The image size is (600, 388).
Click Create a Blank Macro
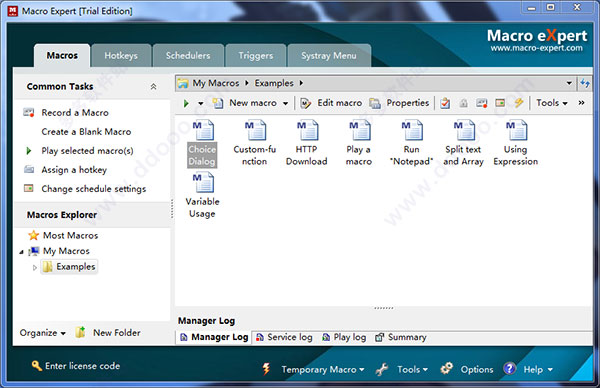86,132
